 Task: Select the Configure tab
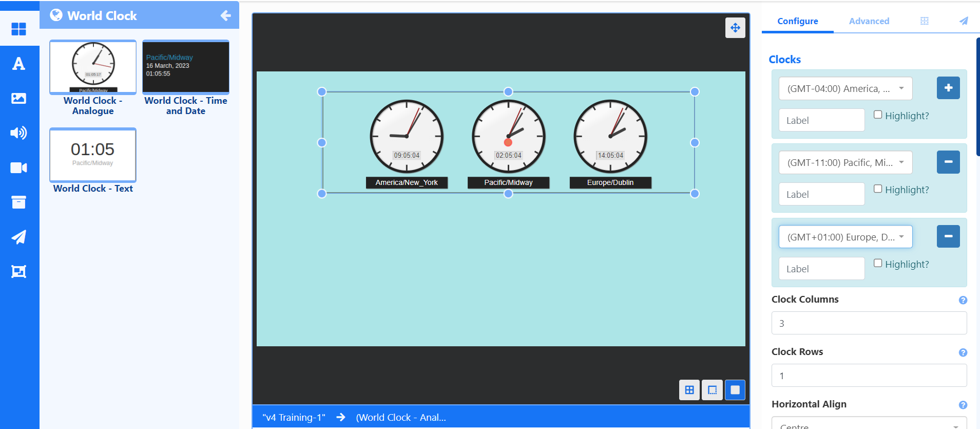point(797,21)
